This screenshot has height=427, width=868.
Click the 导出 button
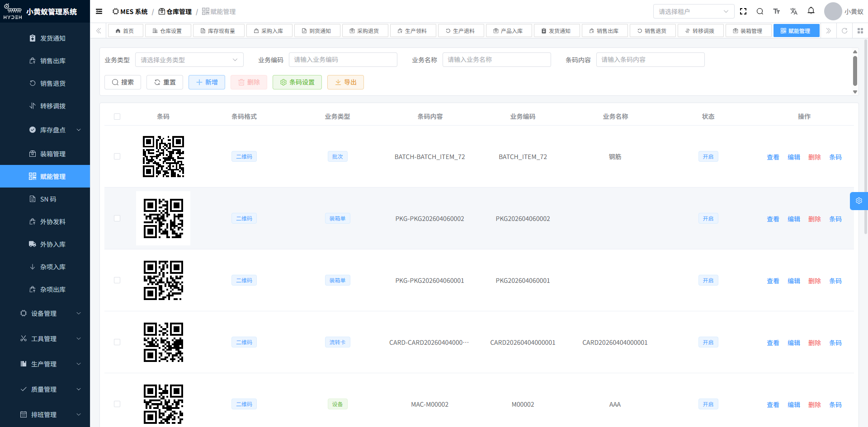click(x=345, y=82)
